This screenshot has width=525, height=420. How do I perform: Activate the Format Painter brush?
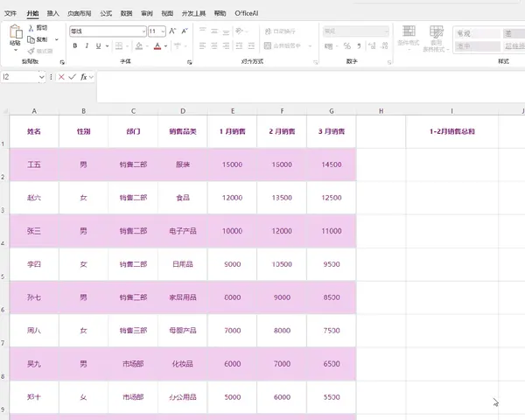click(x=31, y=51)
